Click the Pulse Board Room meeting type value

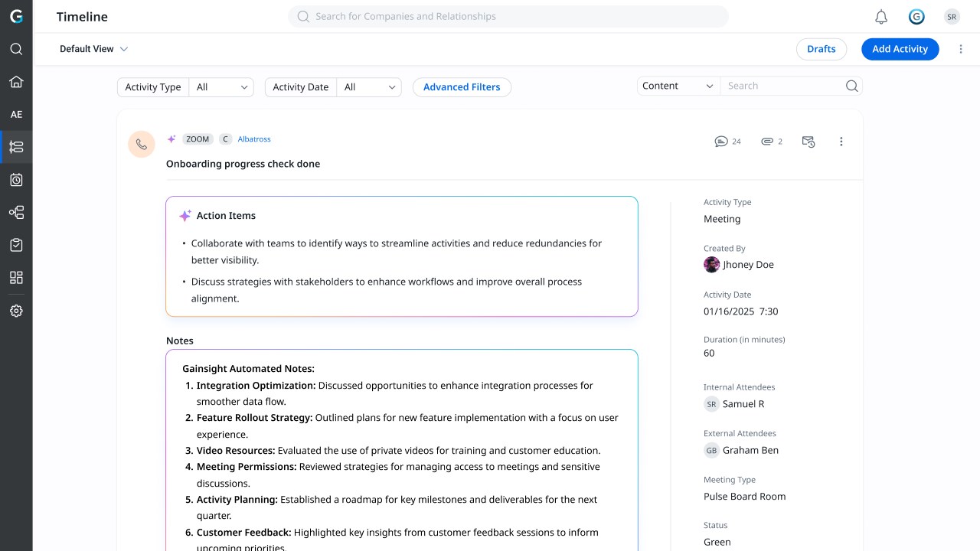coord(745,497)
